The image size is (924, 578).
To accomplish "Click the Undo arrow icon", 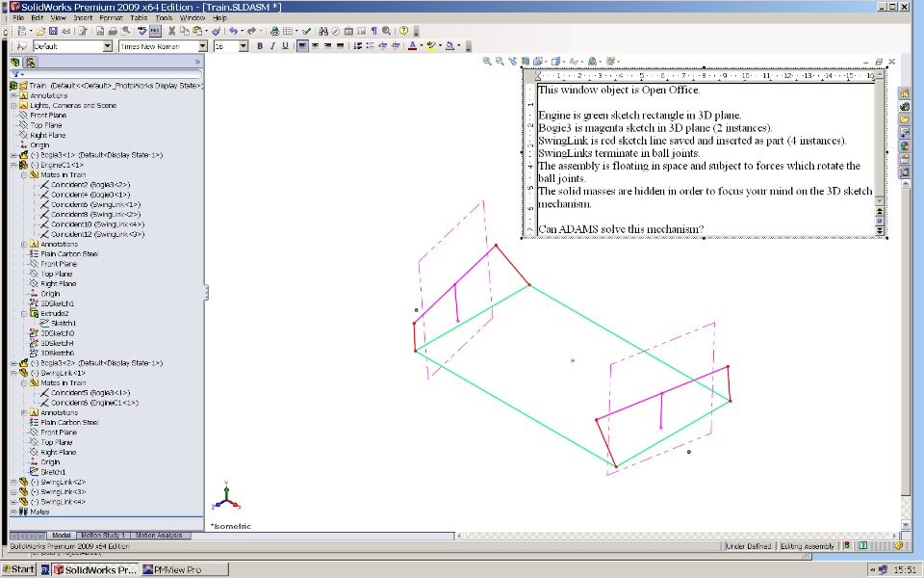I will point(233,31).
